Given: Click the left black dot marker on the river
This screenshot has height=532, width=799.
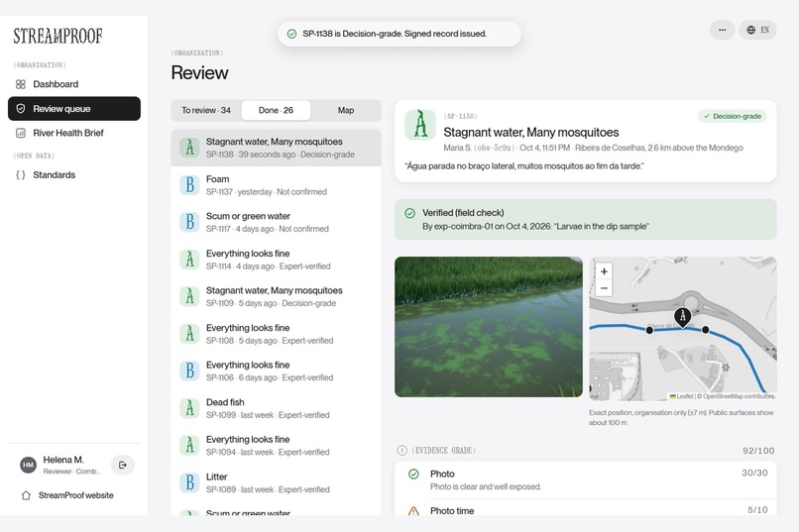Looking at the screenshot, I should click(x=649, y=331).
